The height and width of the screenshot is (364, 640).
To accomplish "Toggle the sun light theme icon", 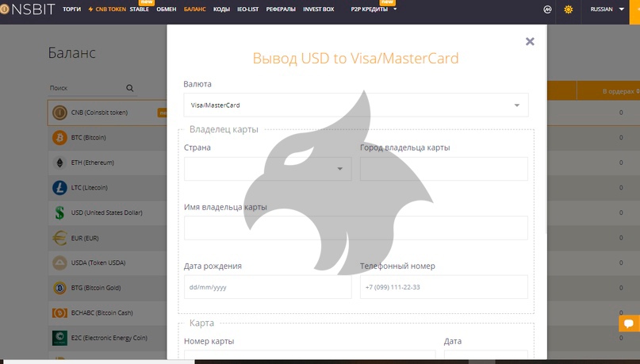I will point(568,10).
